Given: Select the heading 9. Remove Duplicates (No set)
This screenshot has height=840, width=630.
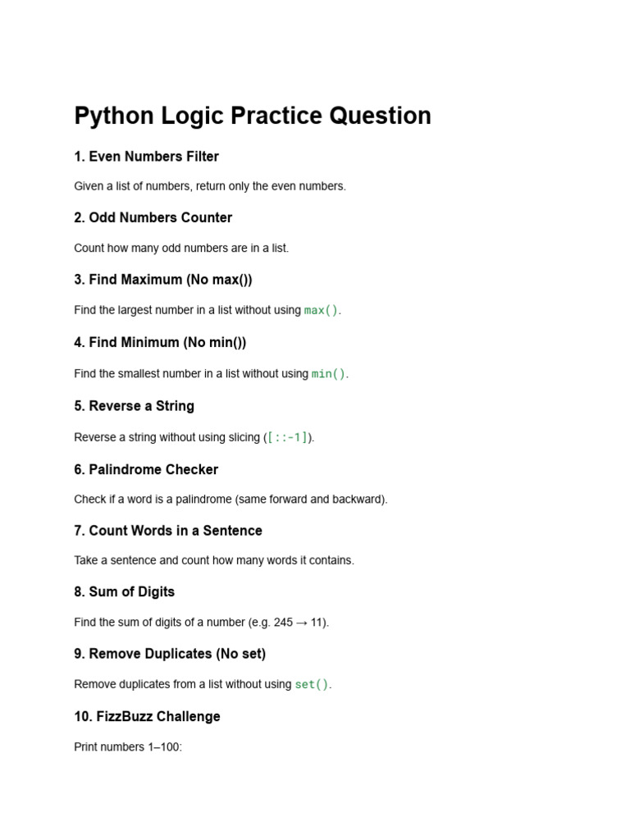Looking at the screenshot, I should (170, 654).
